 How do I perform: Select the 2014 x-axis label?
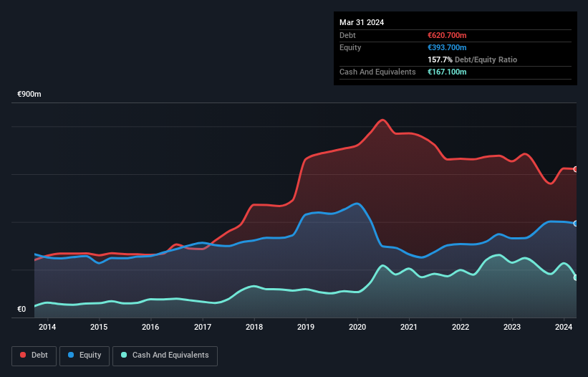47,327
